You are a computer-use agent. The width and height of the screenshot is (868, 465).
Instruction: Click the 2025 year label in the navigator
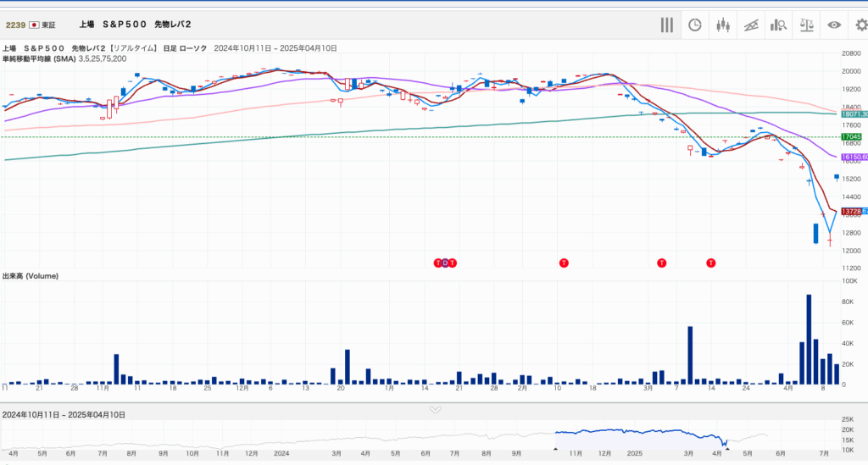point(634,453)
